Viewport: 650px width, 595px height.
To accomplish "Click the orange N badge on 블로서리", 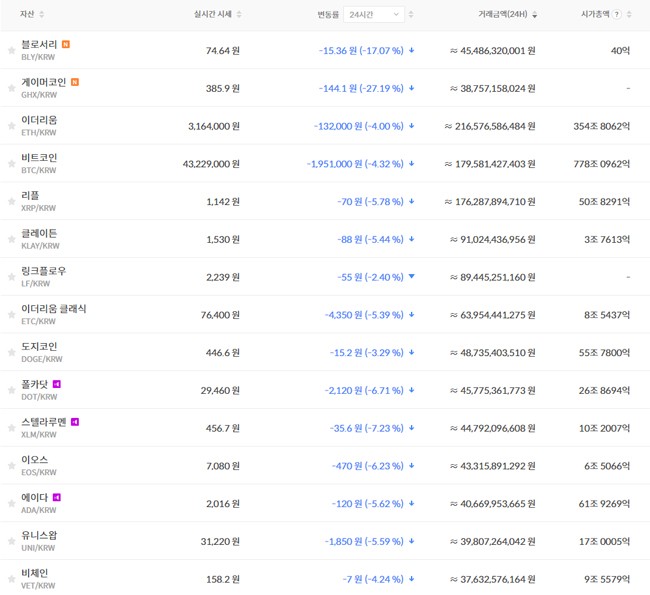I will [65, 44].
